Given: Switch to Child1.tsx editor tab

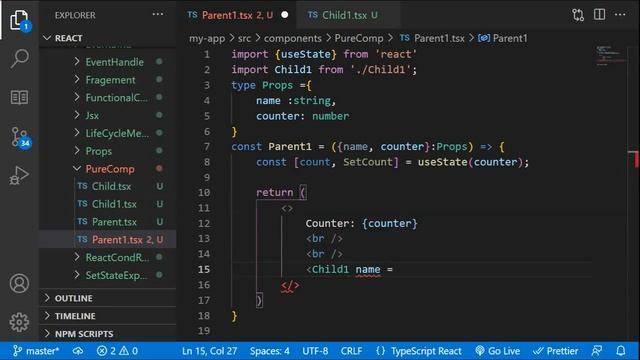Looking at the screenshot, I should [349, 16].
